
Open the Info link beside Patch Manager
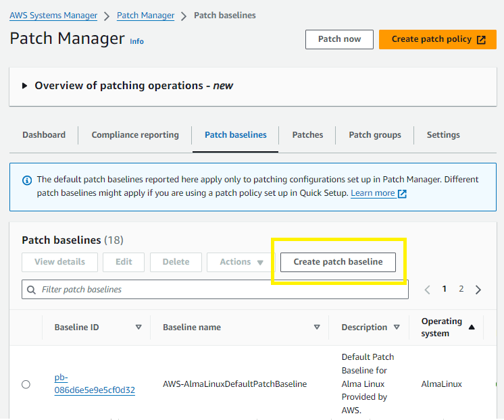136,41
